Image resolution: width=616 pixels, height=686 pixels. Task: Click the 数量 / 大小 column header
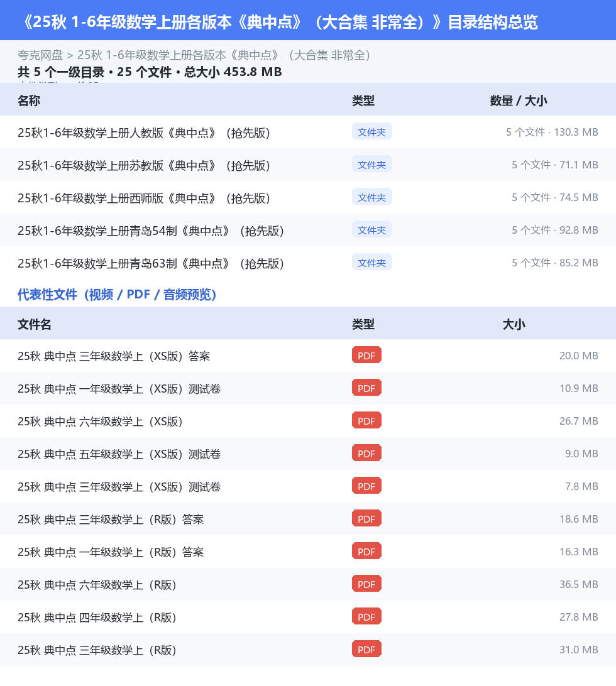coord(519,101)
